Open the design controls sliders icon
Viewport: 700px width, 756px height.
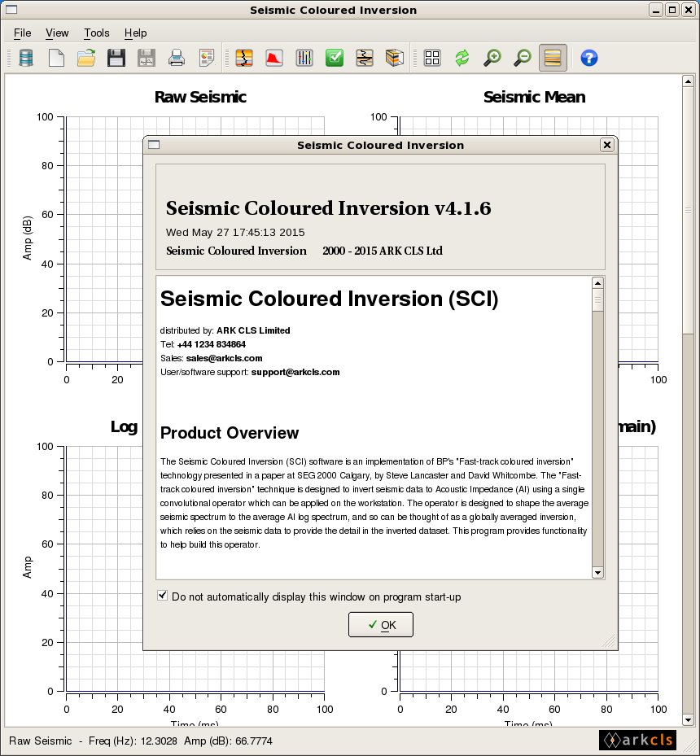coord(304,58)
